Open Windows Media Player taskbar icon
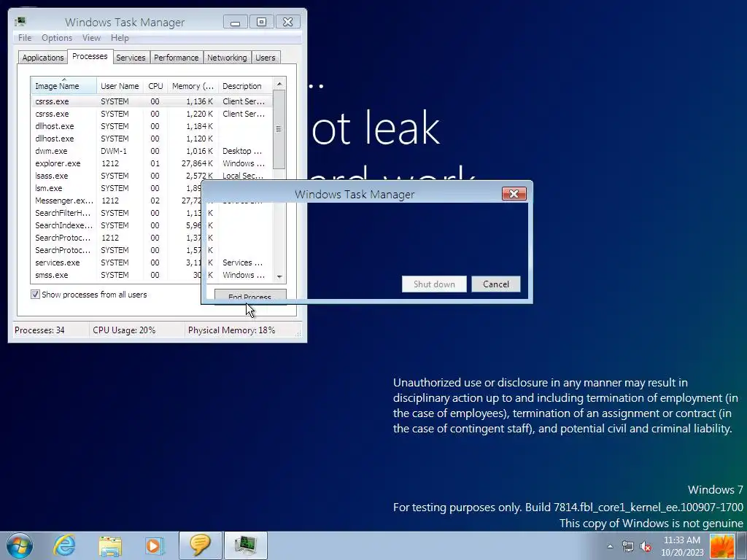The image size is (747, 560). pos(155,545)
